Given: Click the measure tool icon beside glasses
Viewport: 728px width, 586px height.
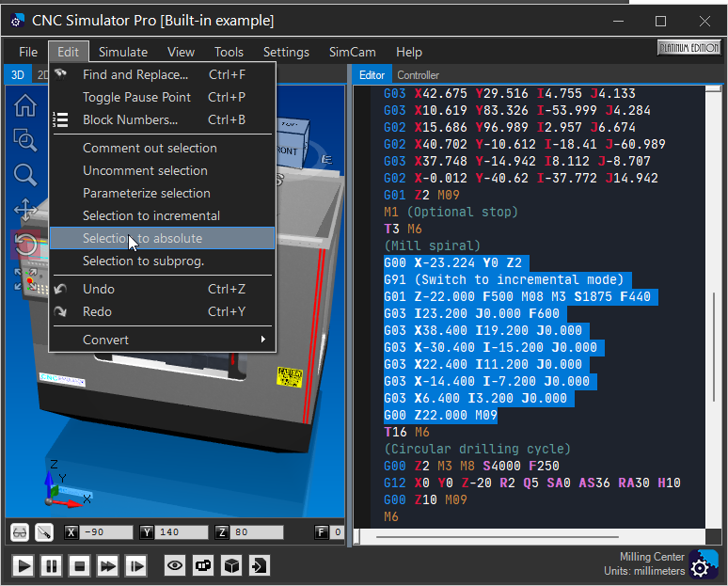Looking at the screenshot, I should coord(44,532).
